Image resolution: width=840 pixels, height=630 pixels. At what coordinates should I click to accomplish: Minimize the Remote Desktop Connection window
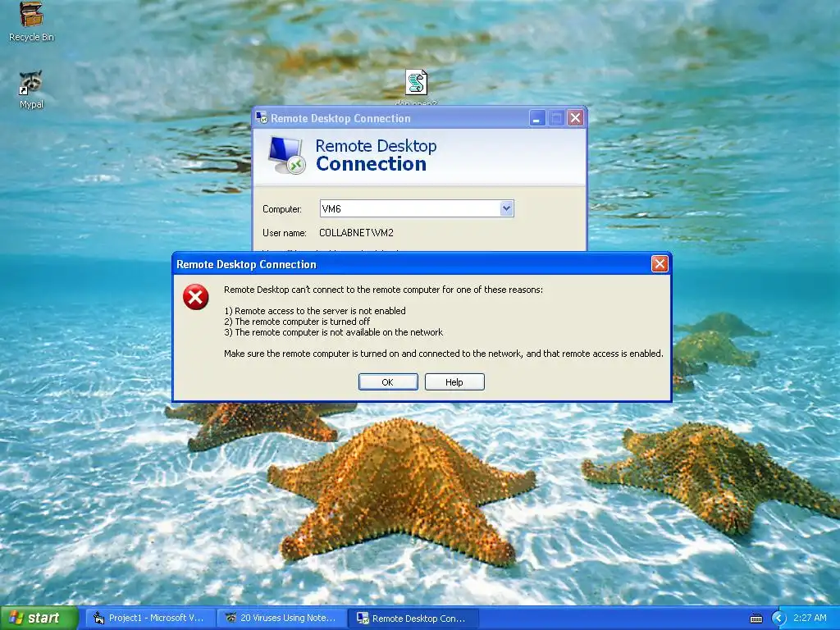[537, 118]
